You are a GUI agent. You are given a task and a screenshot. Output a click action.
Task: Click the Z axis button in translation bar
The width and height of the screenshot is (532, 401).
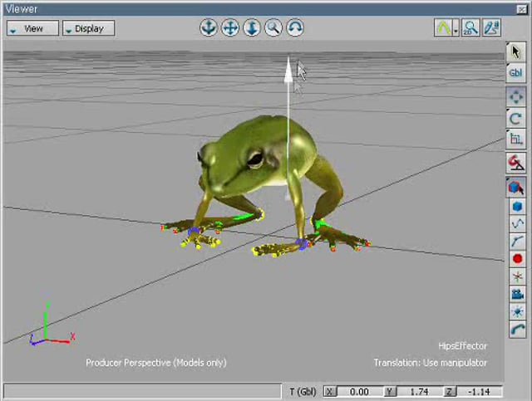click(x=449, y=392)
